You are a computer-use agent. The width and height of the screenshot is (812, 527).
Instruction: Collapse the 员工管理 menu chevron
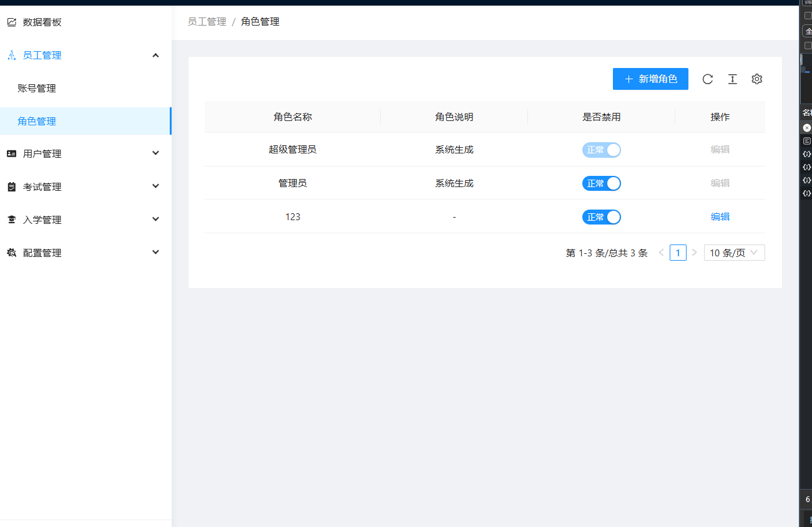[x=156, y=56]
